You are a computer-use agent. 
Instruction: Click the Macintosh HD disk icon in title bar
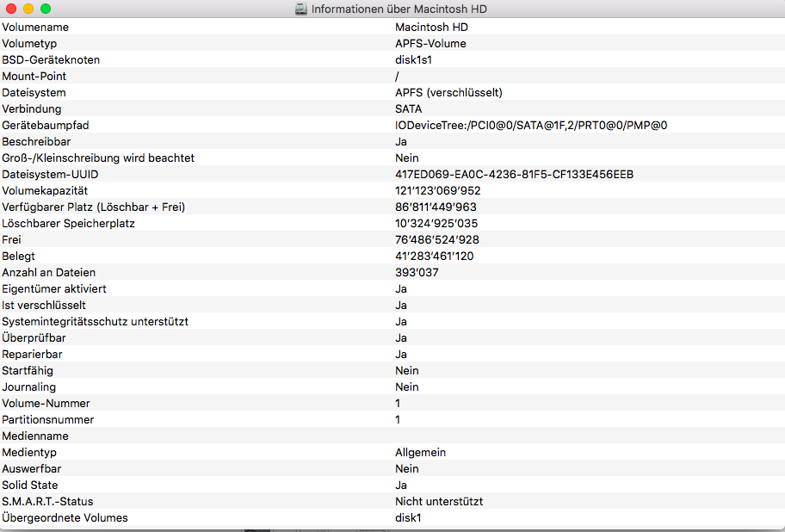(301, 9)
